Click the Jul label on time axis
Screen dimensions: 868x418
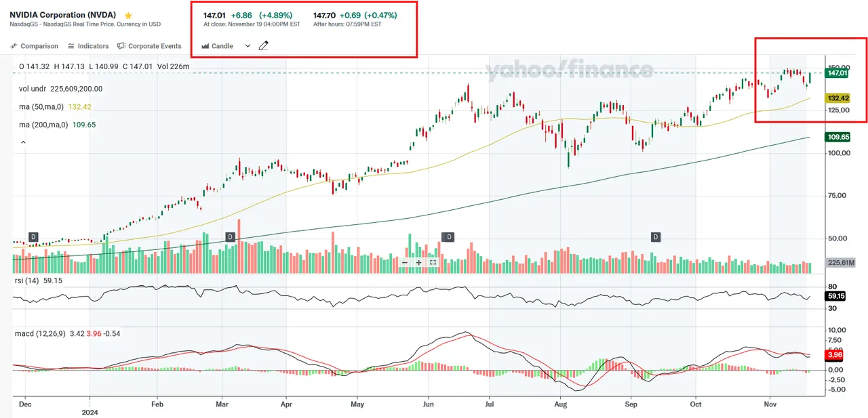490,403
